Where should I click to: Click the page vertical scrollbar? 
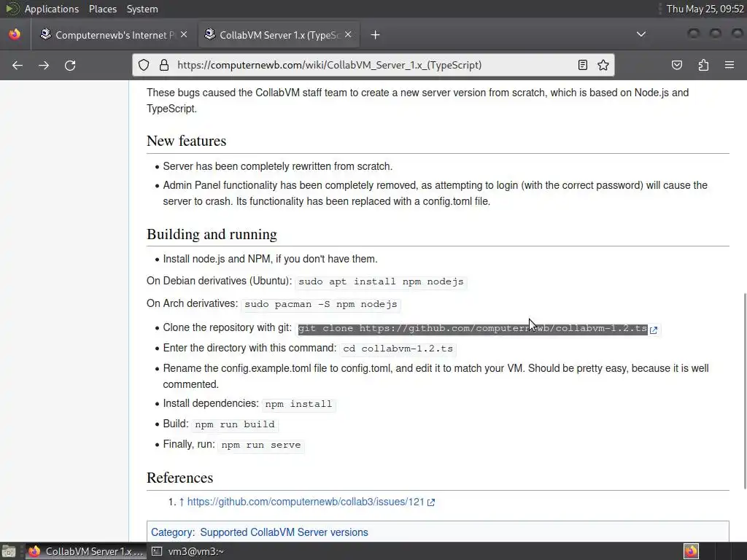coord(745,391)
